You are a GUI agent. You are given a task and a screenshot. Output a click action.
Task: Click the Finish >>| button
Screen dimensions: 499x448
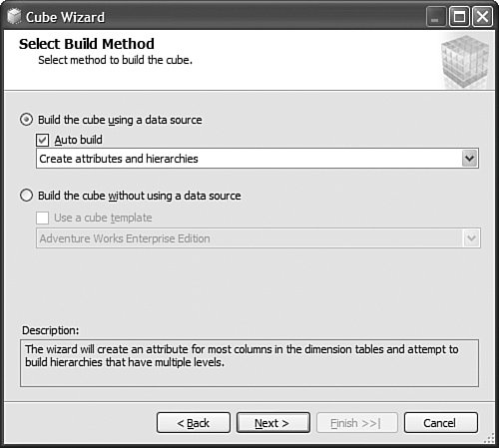point(357,423)
